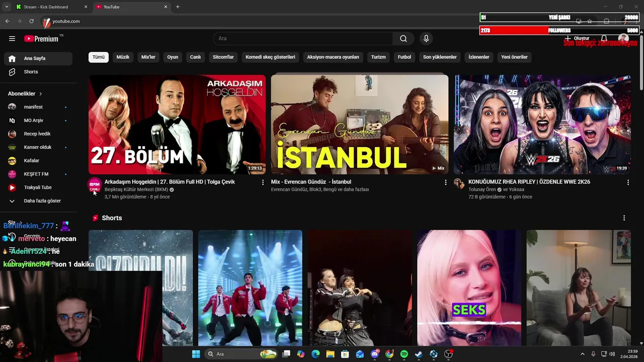Click the Tolunay Ören channel avatar

point(459,184)
